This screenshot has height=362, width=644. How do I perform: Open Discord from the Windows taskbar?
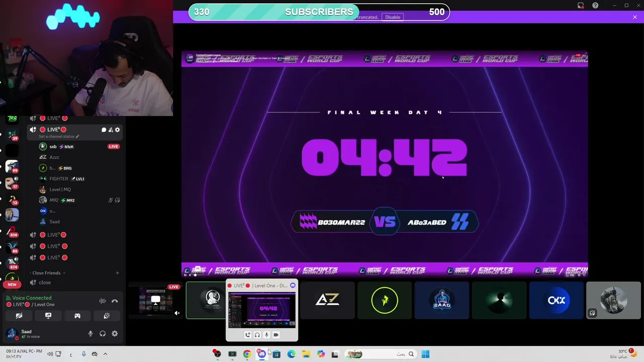click(x=262, y=354)
